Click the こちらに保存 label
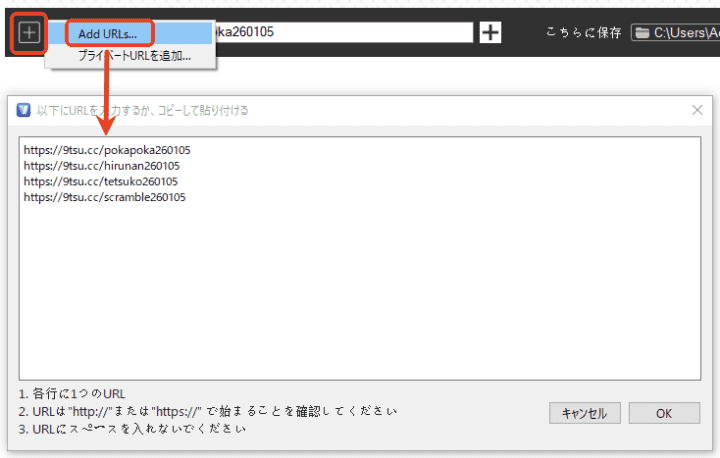 pyautogui.click(x=584, y=33)
